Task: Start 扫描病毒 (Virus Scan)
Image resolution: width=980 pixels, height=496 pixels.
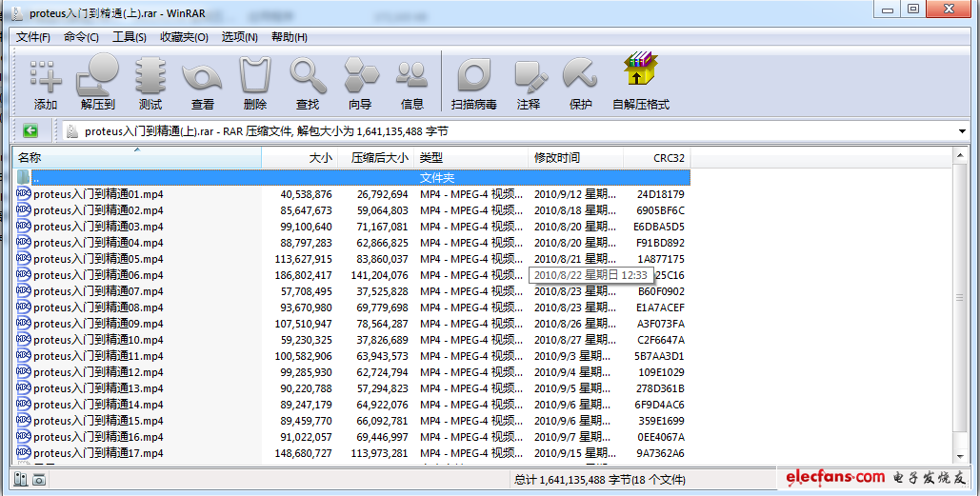Action: tap(473, 83)
